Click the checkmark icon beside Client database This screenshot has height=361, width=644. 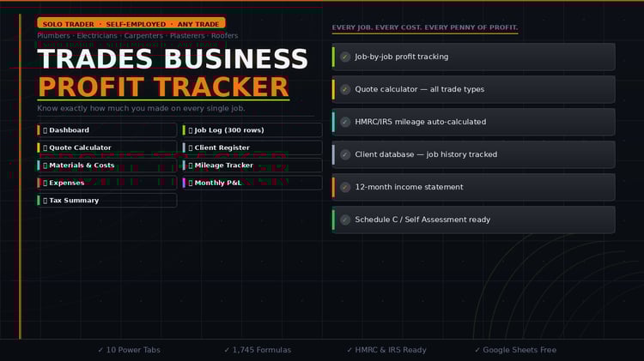click(x=345, y=154)
